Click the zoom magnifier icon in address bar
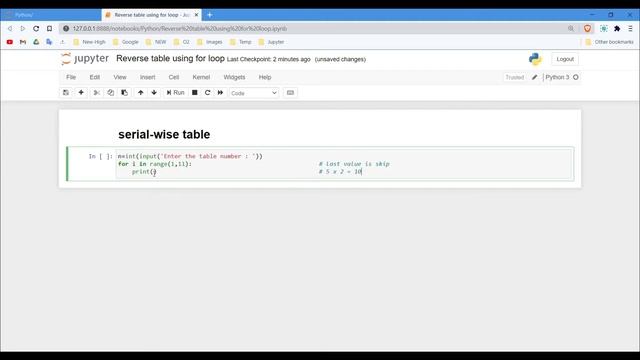 571,29
